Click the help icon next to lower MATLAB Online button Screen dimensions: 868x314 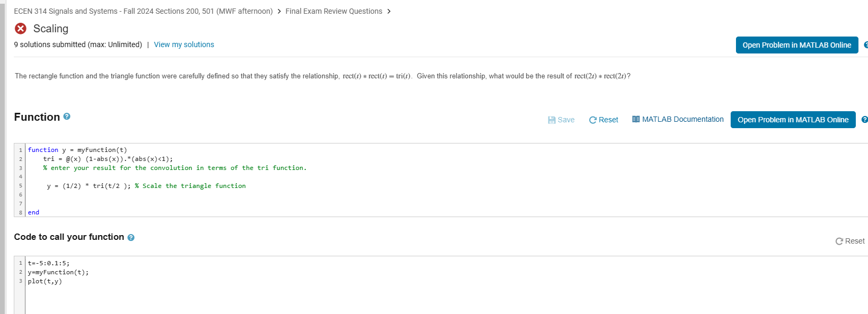pyautogui.click(x=865, y=120)
